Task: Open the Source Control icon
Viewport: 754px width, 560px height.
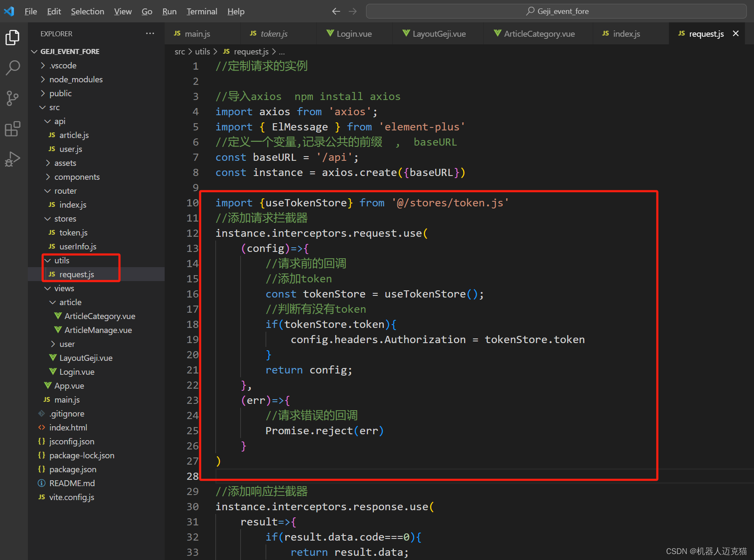Action: click(x=12, y=98)
